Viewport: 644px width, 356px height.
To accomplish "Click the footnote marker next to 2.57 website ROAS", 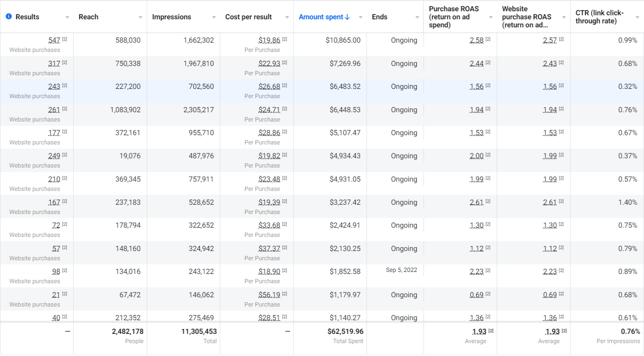I will (x=561, y=39).
